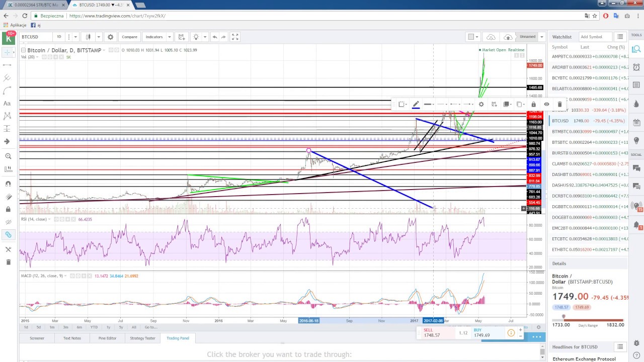This screenshot has height=362, width=644.
Task: Add an alert using alarm clock icon
Action: 182,37
